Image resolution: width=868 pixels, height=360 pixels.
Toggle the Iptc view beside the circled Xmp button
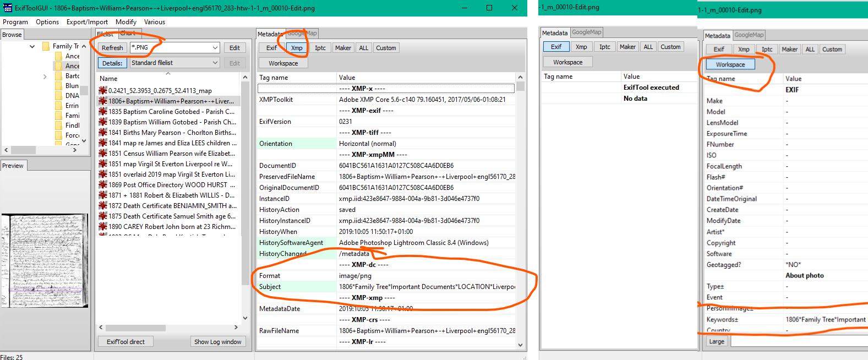tap(320, 48)
